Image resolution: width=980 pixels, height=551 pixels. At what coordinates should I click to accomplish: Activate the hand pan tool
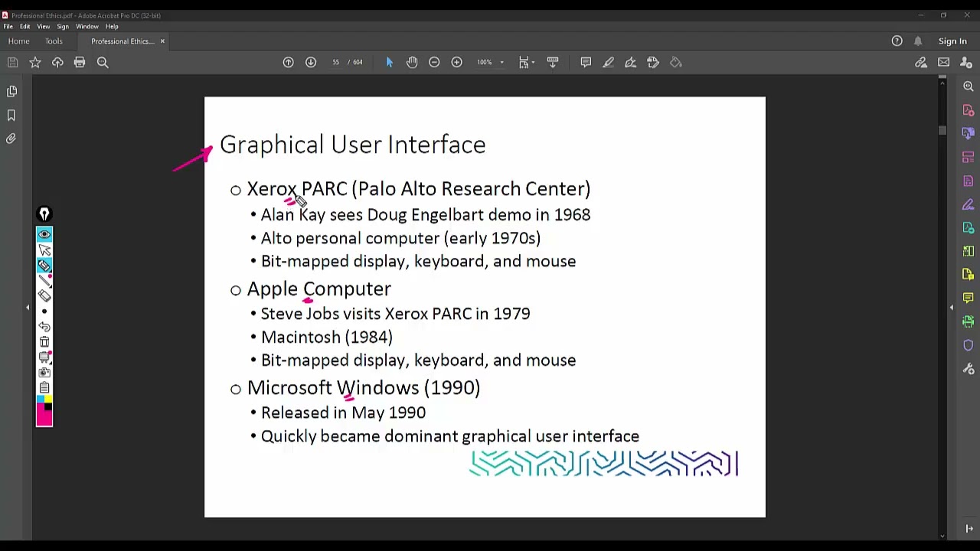[x=412, y=62]
